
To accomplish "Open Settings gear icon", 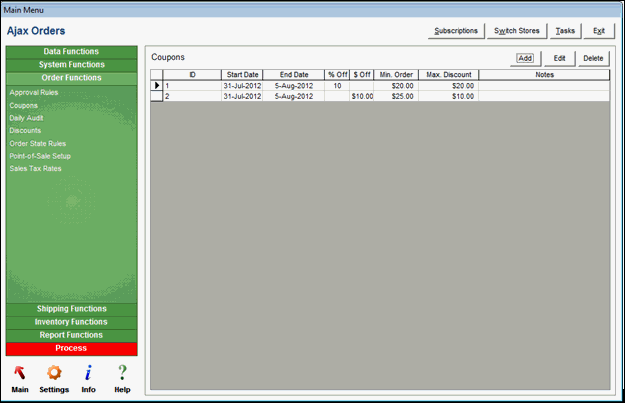I will (54, 373).
